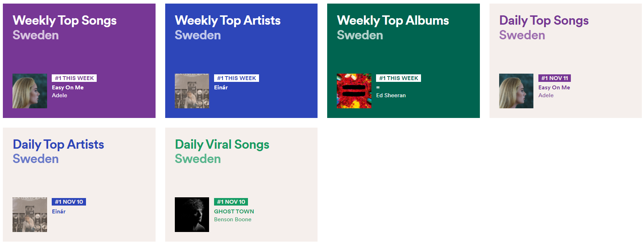Click green #1 NOV 10 badge on viral card

231,202
